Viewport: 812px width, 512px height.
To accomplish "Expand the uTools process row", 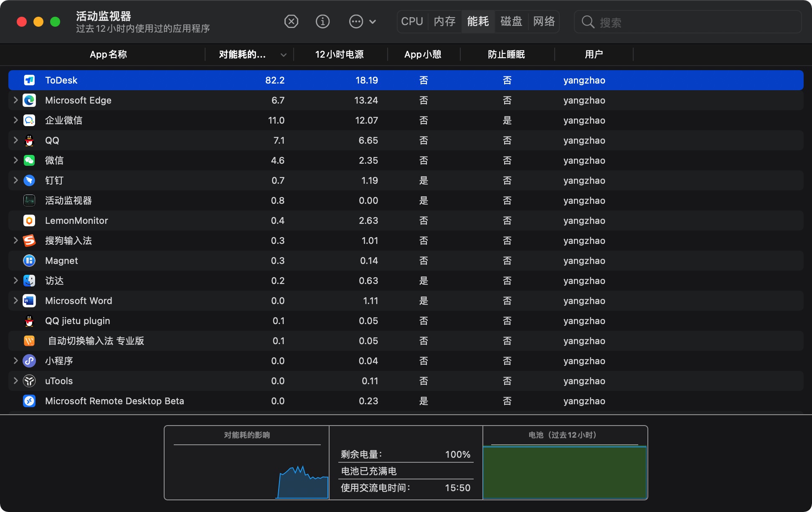I will click(x=15, y=381).
